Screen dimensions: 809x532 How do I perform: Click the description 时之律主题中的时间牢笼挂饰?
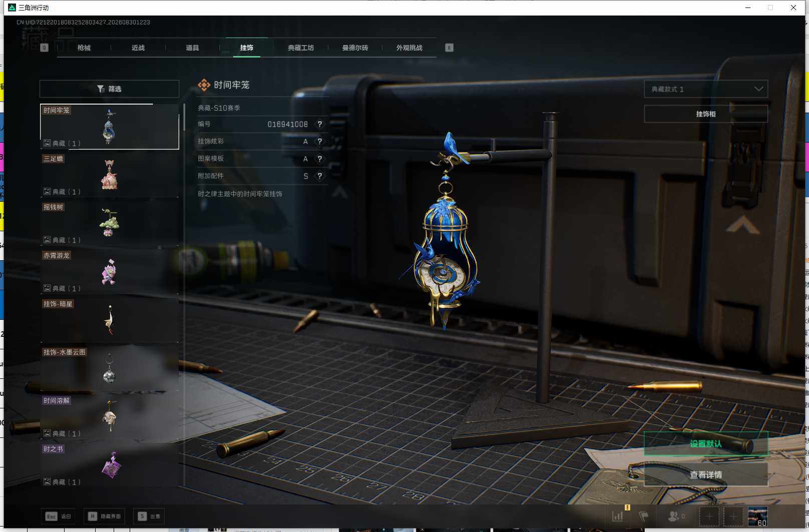pyautogui.click(x=240, y=194)
